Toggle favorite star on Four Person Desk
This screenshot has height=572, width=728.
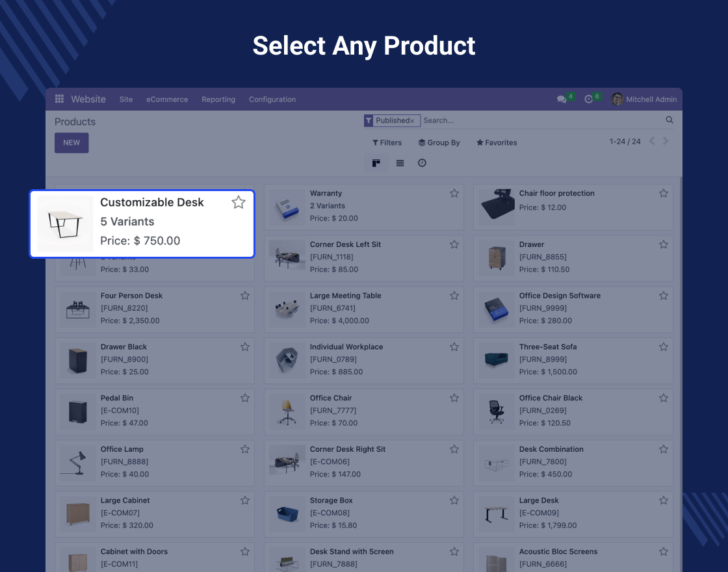coord(244,295)
